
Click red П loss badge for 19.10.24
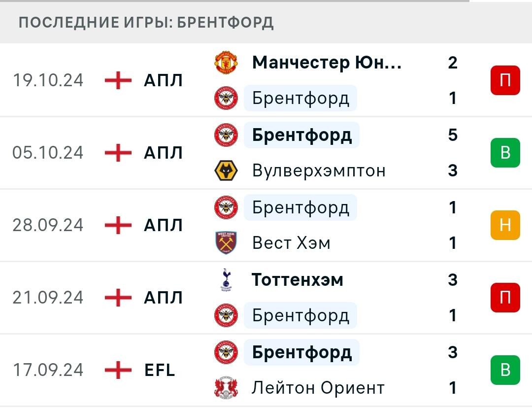(505, 80)
